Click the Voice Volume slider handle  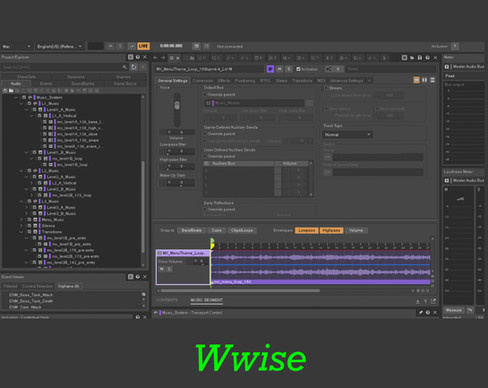[x=177, y=105]
